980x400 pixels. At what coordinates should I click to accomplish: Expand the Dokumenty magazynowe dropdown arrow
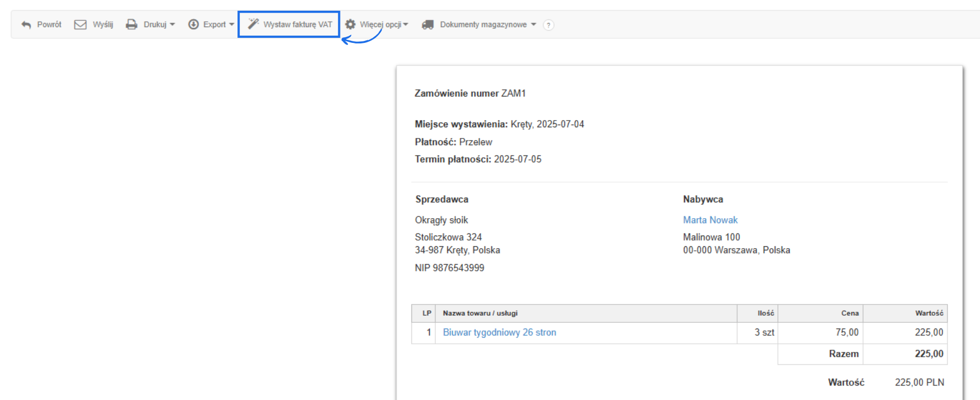click(x=533, y=25)
